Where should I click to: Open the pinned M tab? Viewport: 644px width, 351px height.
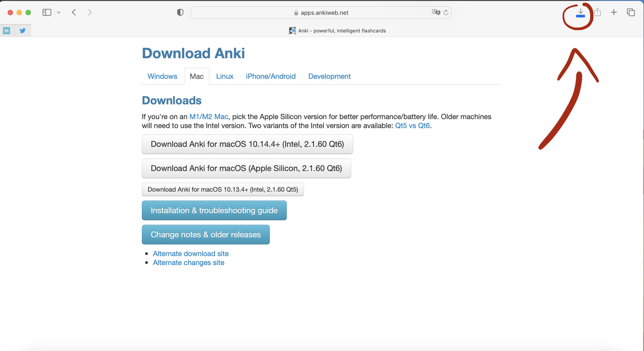point(7,31)
